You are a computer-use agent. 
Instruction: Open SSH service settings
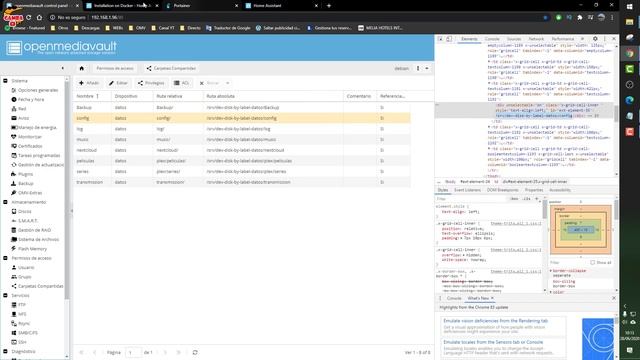[x=22, y=342]
